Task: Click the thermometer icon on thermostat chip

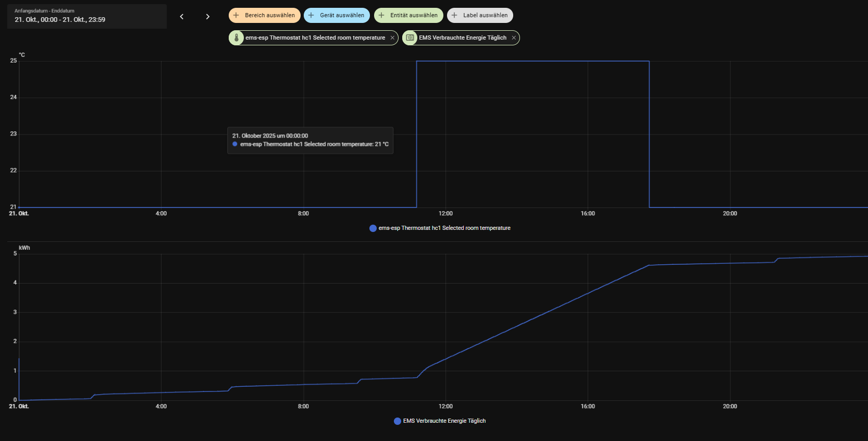Action: click(237, 38)
